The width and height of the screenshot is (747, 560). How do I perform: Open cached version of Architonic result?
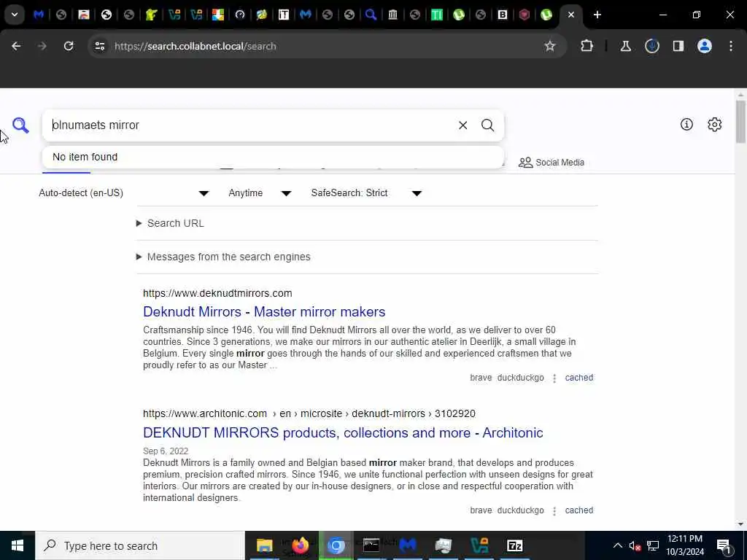coord(578,510)
